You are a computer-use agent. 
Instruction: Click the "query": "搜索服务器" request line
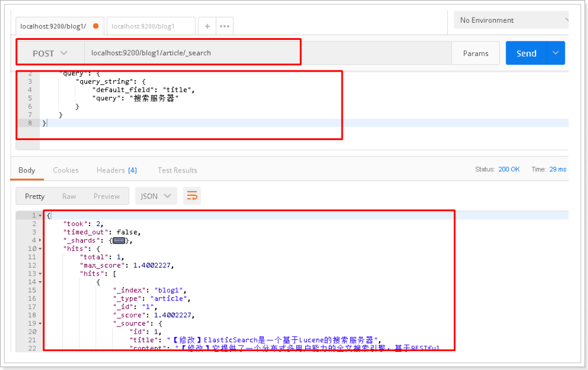(135, 98)
